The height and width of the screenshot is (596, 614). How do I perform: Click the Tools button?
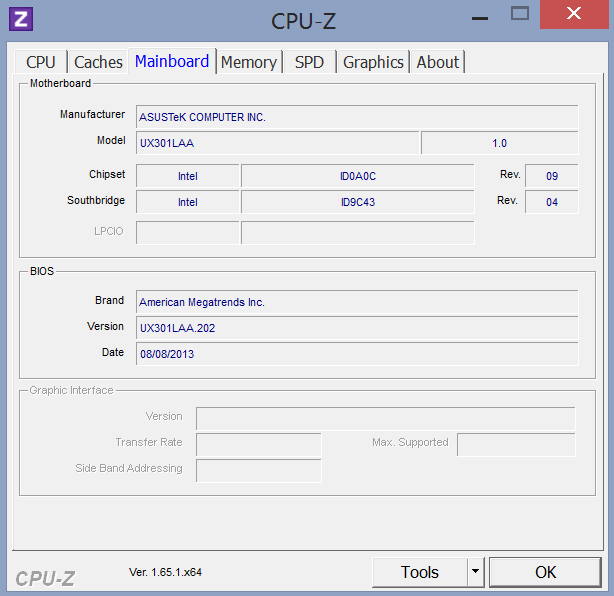click(x=420, y=572)
